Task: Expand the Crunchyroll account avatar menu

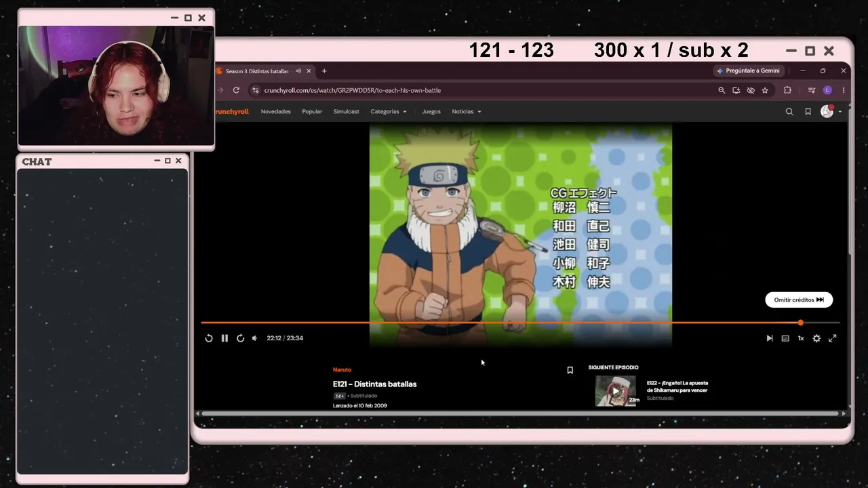Action: [831, 112]
